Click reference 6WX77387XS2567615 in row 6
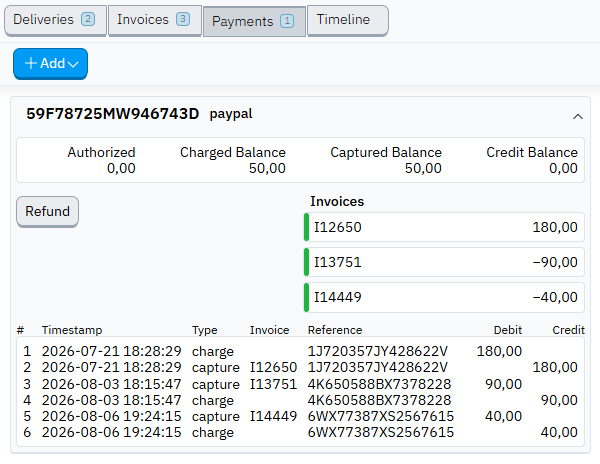This screenshot has height=464, width=600. (381, 432)
